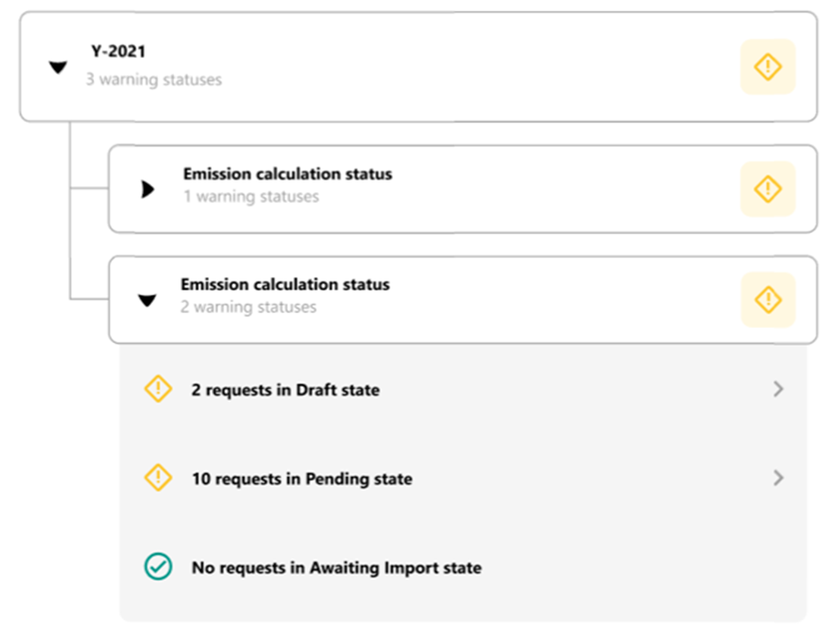Click Emission calculation status title with 2 warnings
This screenshot has height=638, width=840.
(285, 284)
